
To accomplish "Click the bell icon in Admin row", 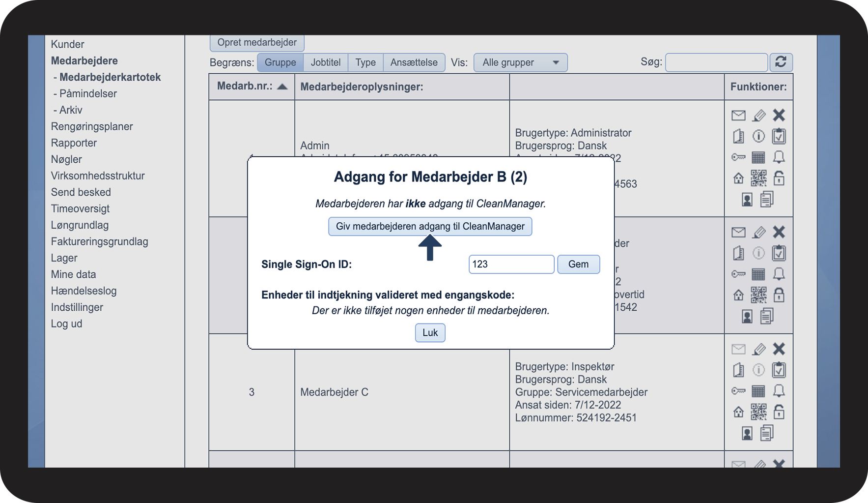I will pyautogui.click(x=779, y=157).
